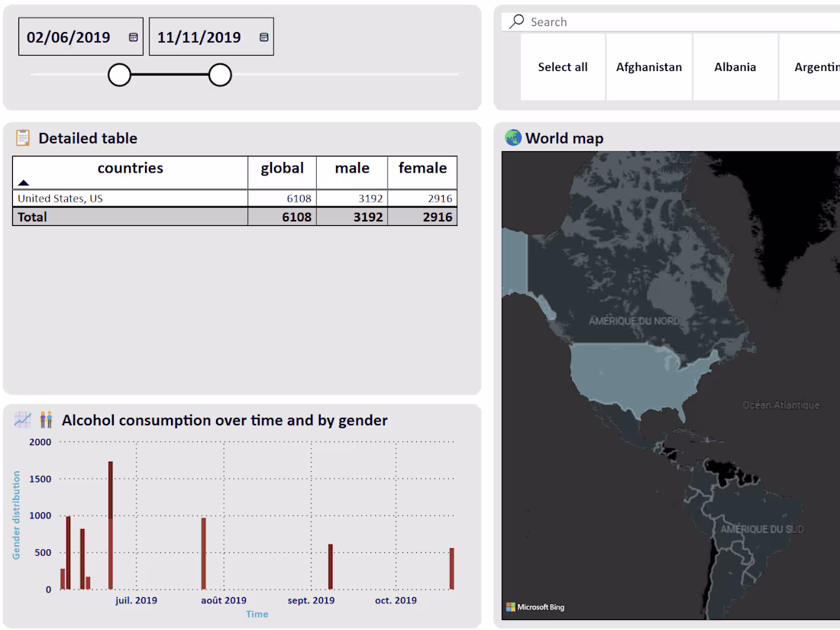The image size is (840, 630).
Task: Select the United States, US table row
Action: click(130, 198)
